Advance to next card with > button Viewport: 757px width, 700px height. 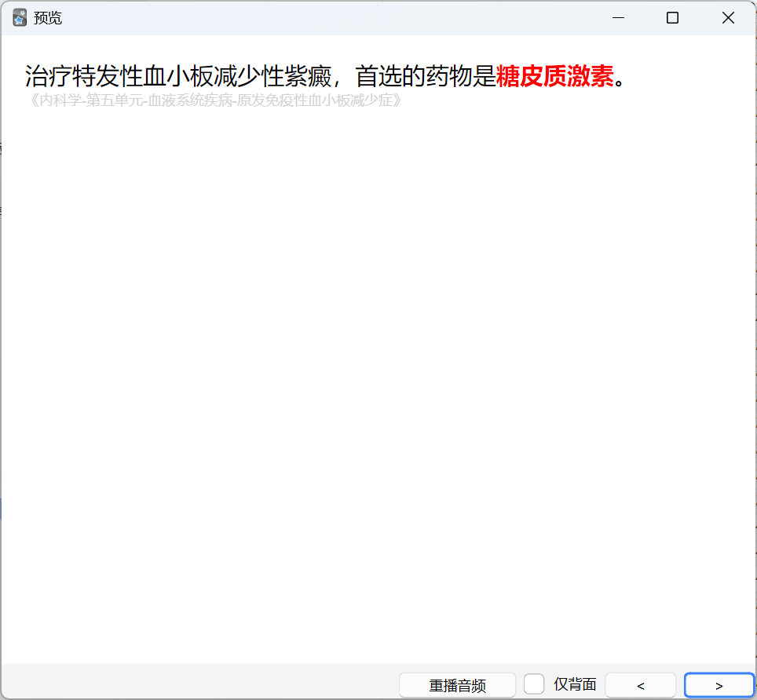pos(719,685)
